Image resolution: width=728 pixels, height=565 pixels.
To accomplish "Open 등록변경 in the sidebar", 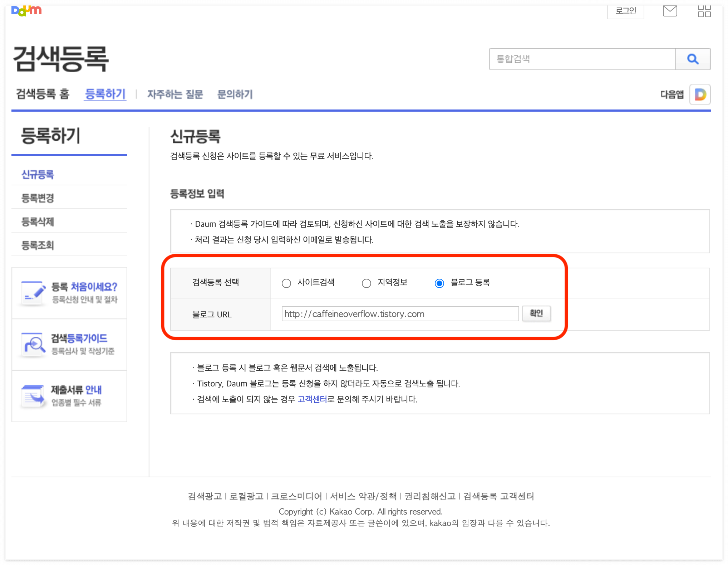I will coord(38,198).
